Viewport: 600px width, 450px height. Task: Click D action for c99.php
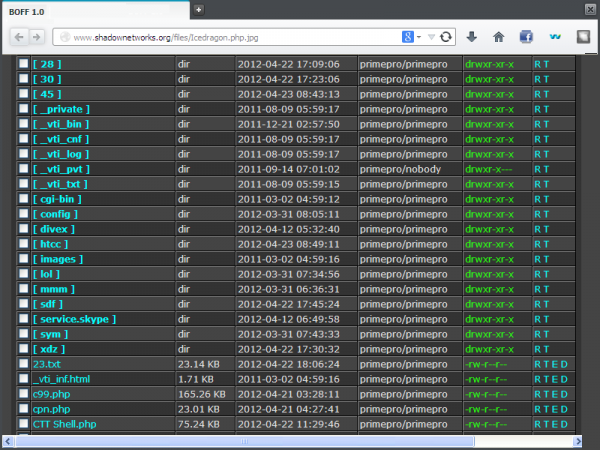564,394
